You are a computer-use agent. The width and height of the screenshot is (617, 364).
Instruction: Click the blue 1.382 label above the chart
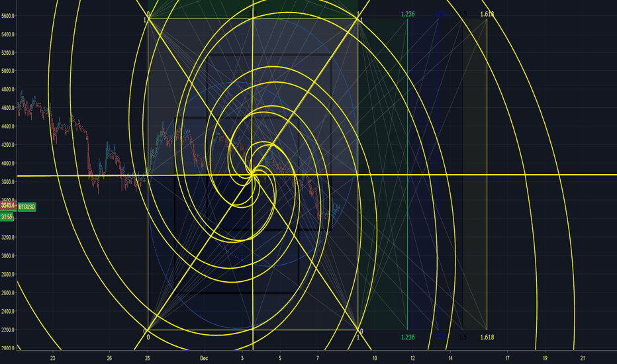[x=439, y=14]
